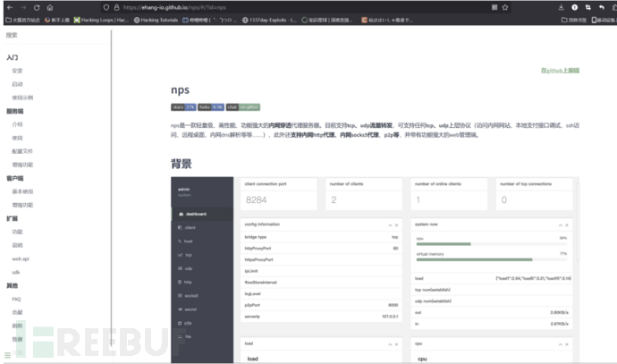Open the 介绍 page under 服务端

click(17, 124)
